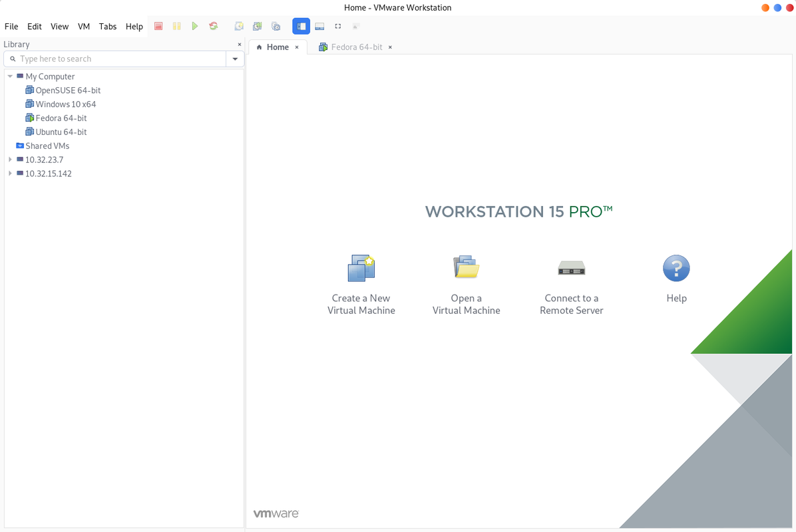
Task: Click the Create a New Virtual Machine icon
Action: click(x=361, y=268)
